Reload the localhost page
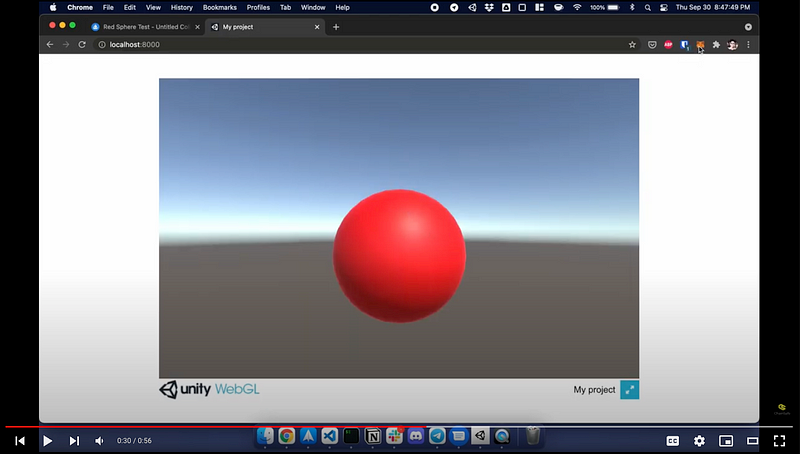The image size is (800, 454). coord(82,45)
